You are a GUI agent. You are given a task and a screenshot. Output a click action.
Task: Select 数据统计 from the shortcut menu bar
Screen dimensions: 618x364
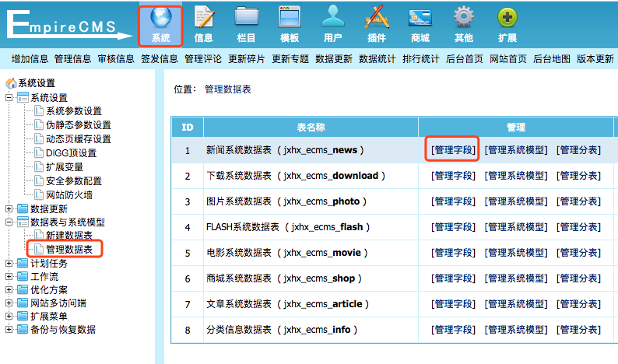[377, 59]
